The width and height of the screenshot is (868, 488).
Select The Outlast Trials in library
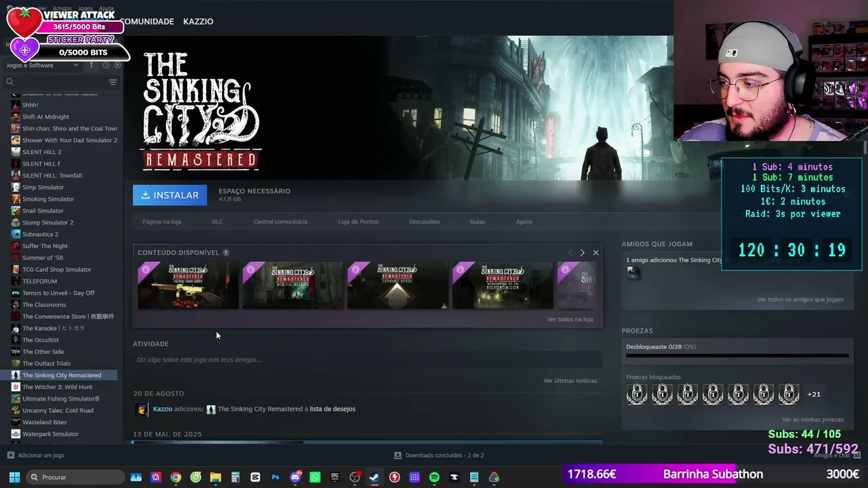[x=46, y=363]
